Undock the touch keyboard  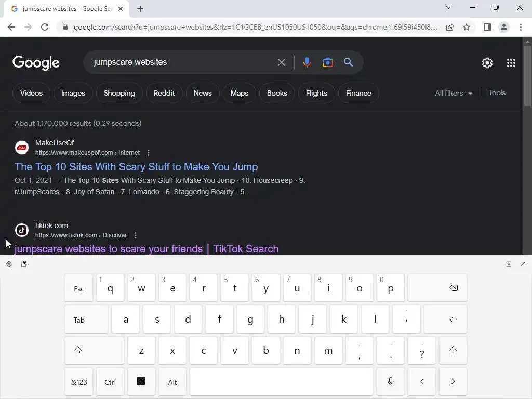(x=509, y=264)
